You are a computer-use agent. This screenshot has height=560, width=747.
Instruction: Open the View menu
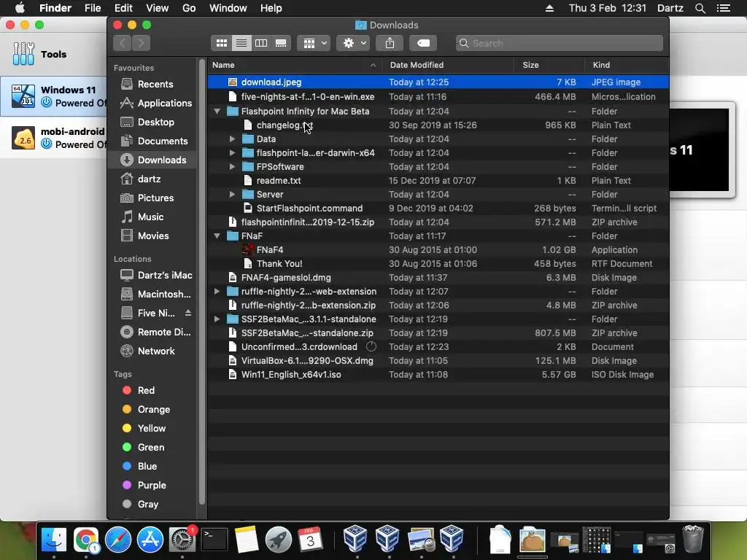coord(158,8)
